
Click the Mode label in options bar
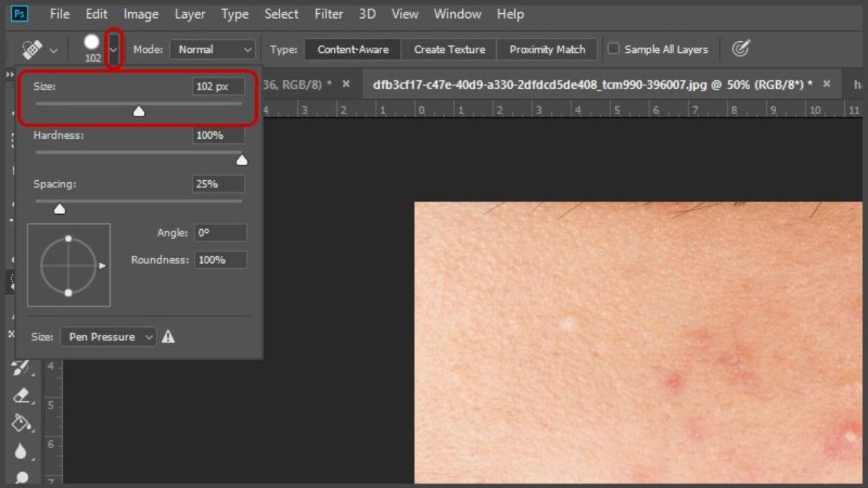pos(148,49)
